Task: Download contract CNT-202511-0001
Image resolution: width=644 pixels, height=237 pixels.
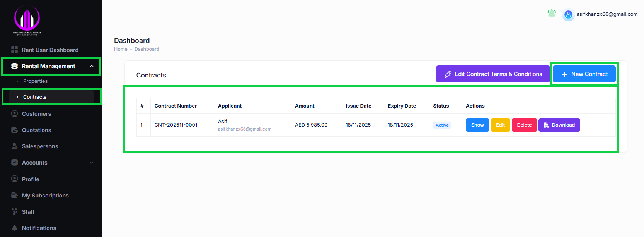Action: click(x=559, y=125)
